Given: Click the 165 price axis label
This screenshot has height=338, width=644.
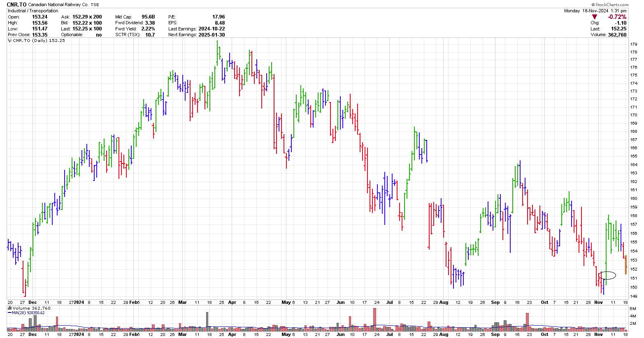Looking at the screenshot, I should [x=634, y=156].
